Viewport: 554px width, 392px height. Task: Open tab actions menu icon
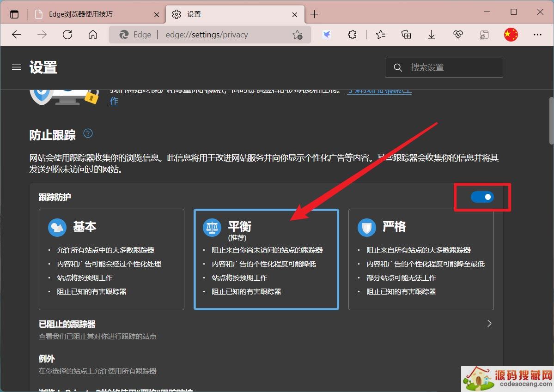coord(14,14)
